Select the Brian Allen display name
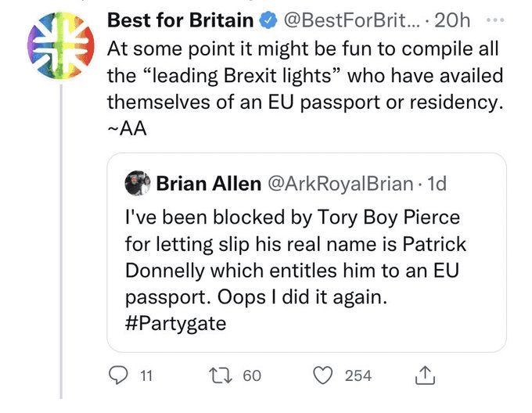The width and height of the screenshot is (532, 413). point(209,183)
